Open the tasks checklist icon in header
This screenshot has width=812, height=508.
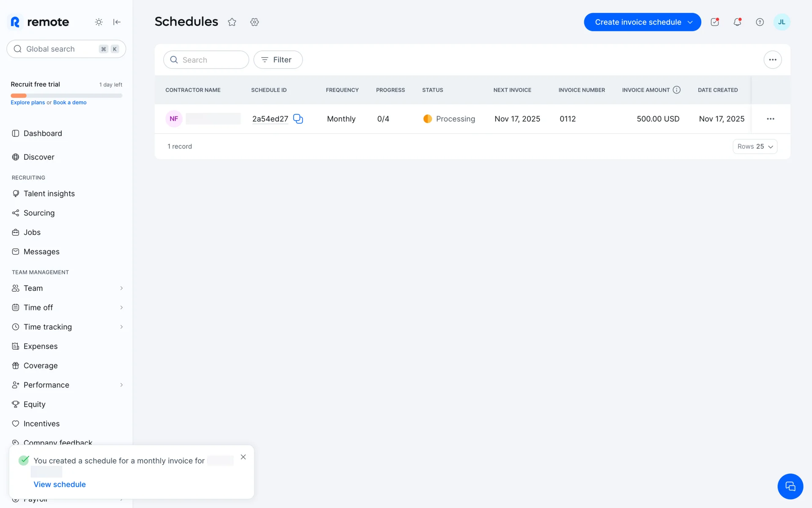tap(715, 22)
